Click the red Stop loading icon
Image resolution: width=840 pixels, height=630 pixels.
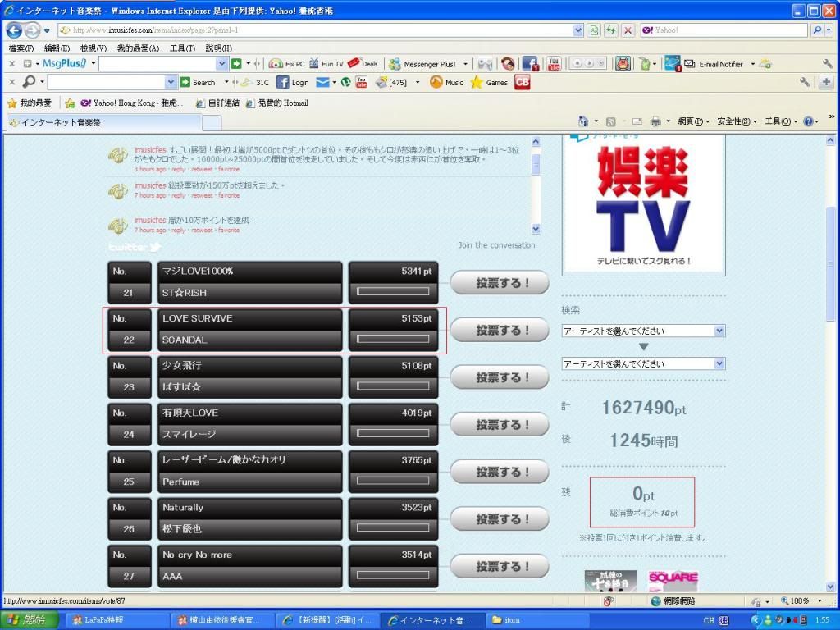point(628,30)
